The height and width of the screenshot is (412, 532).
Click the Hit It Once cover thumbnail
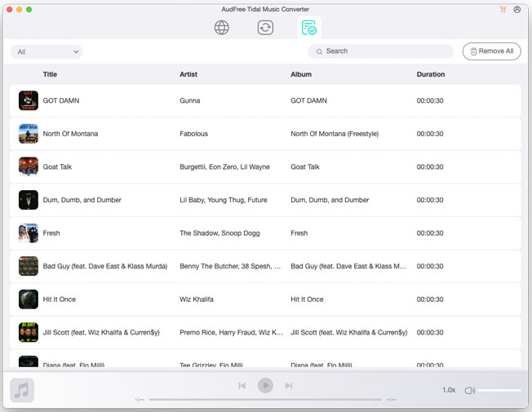coord(29,299)
